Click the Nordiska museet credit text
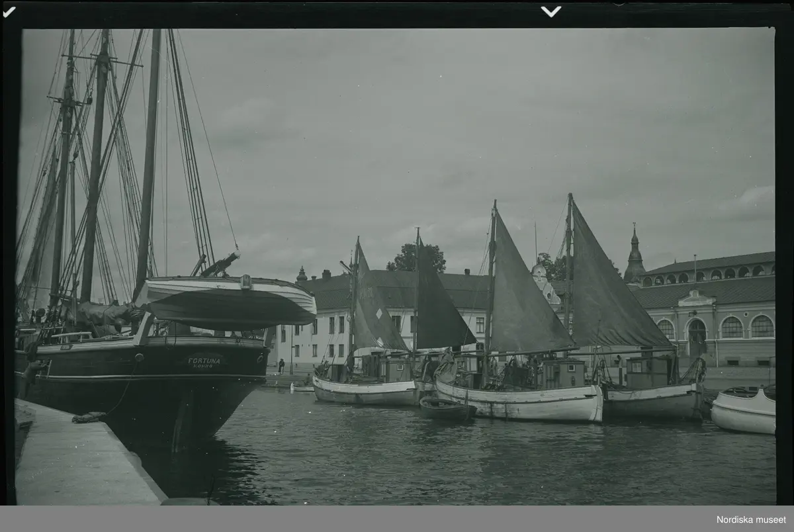The height and width of the screenshot is (532, 794). pos(751,519)
